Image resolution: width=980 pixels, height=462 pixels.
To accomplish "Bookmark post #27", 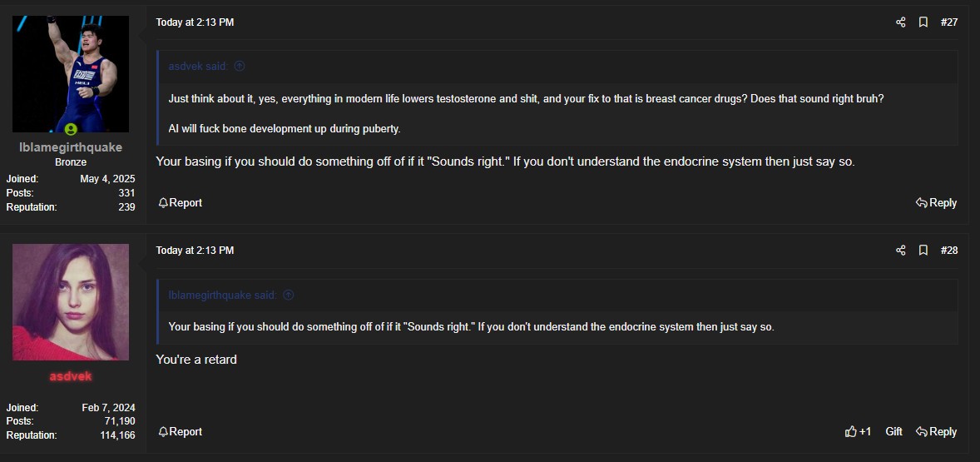I will tap(923, 22).
